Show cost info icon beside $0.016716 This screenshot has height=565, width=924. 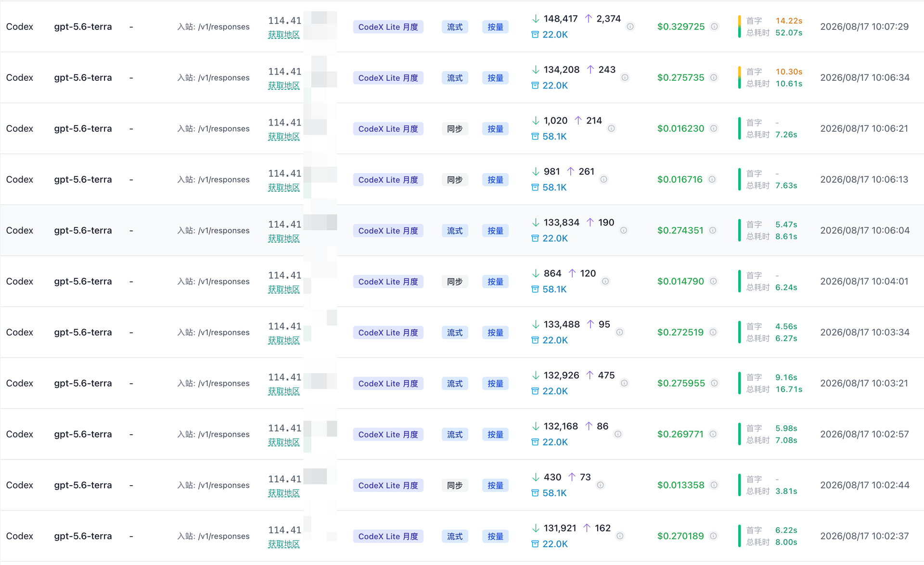(712, 179)
